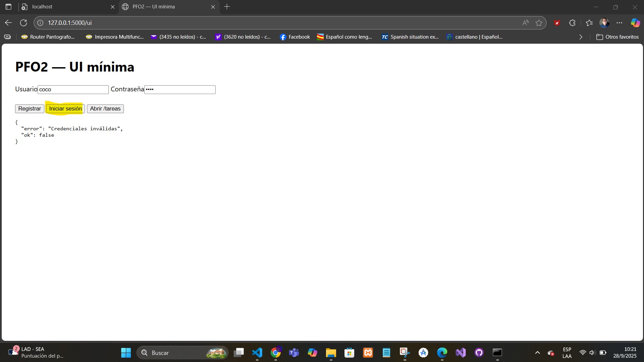Expand hidden favorites bar overflow chevron
The image size is (644, 362).
coord(581,37)
